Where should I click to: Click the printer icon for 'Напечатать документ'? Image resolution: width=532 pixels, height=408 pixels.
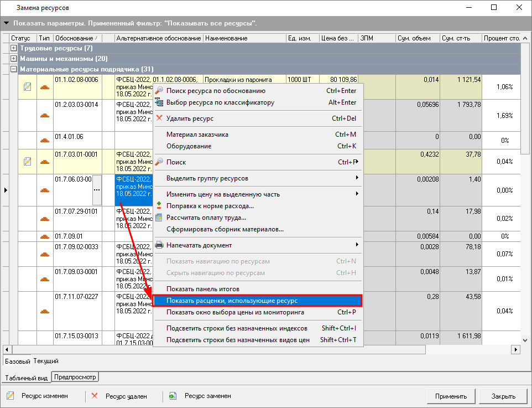click(x=159, y=245)
